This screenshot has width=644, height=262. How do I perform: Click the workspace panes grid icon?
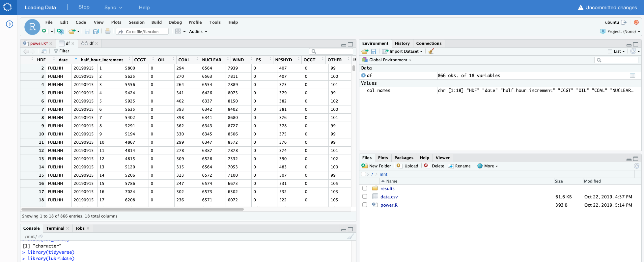(x=178, y=31)
